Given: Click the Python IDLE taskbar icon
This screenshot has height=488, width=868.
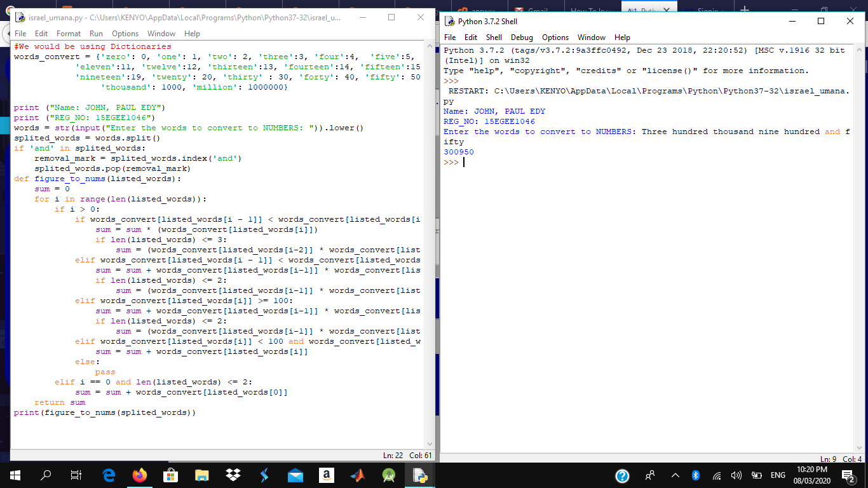Looking at the screenshot, I should [419, 475].
